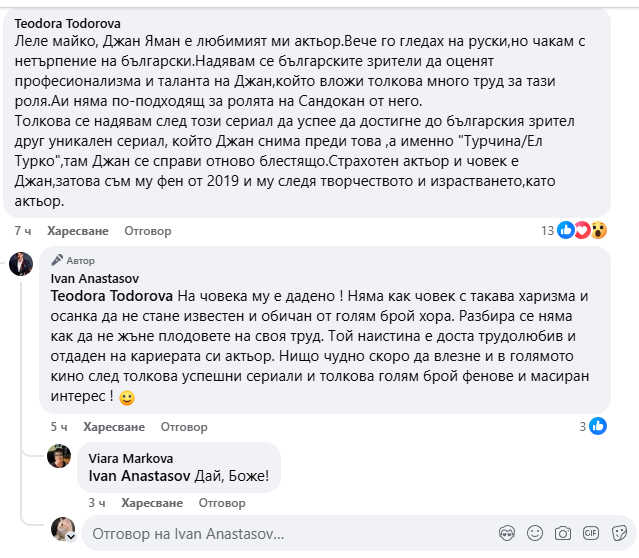639x558 pixels.
Task: Insert a GIF in the reply
Action: click(590, 532)
